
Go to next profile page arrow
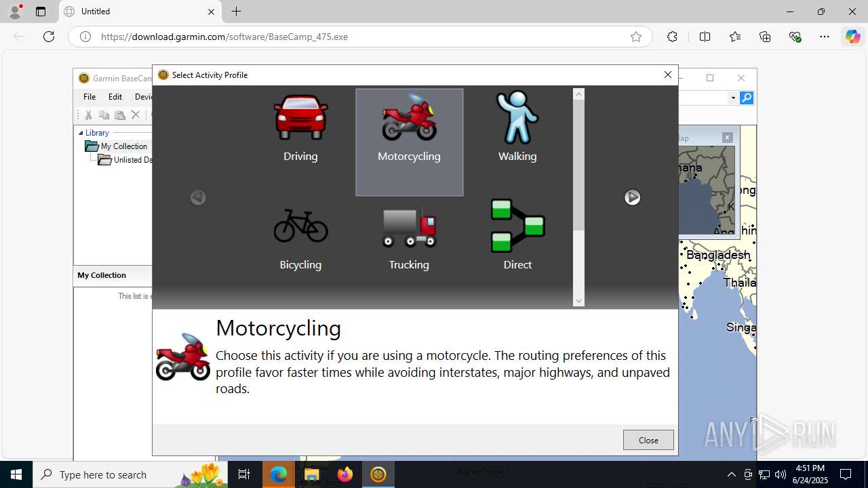(632, 197)
